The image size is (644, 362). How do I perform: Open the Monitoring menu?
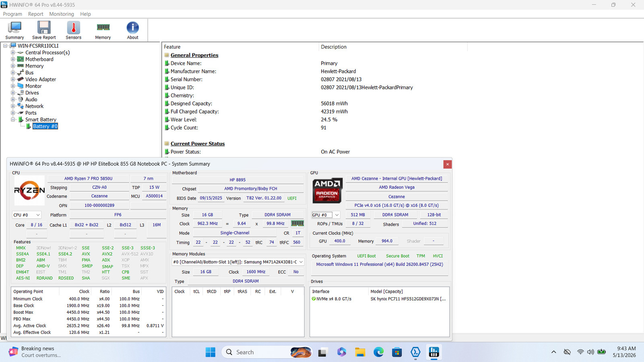coord(62,14)
